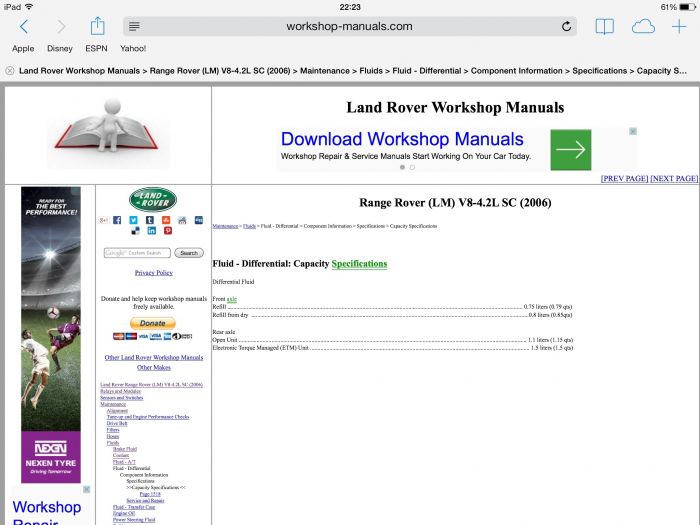Open the Privacy Policy link
Viewport: 700px width, 525px height.
click(x=154, y=272)
